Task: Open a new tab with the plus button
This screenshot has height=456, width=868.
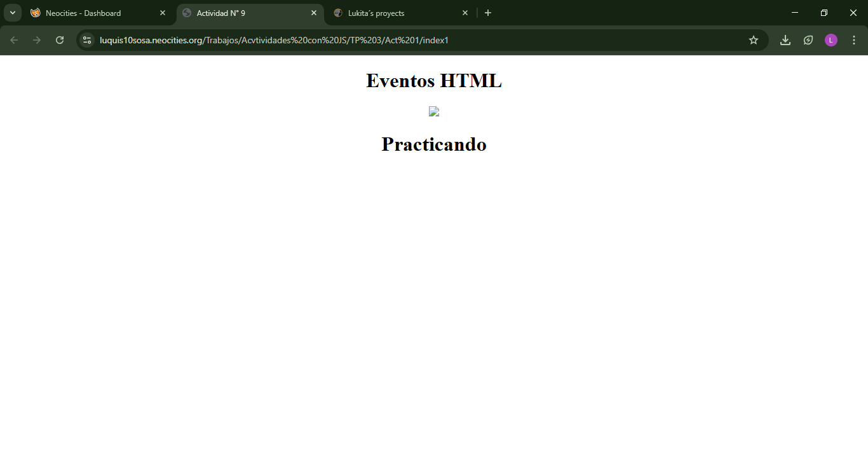Action: 488,12
